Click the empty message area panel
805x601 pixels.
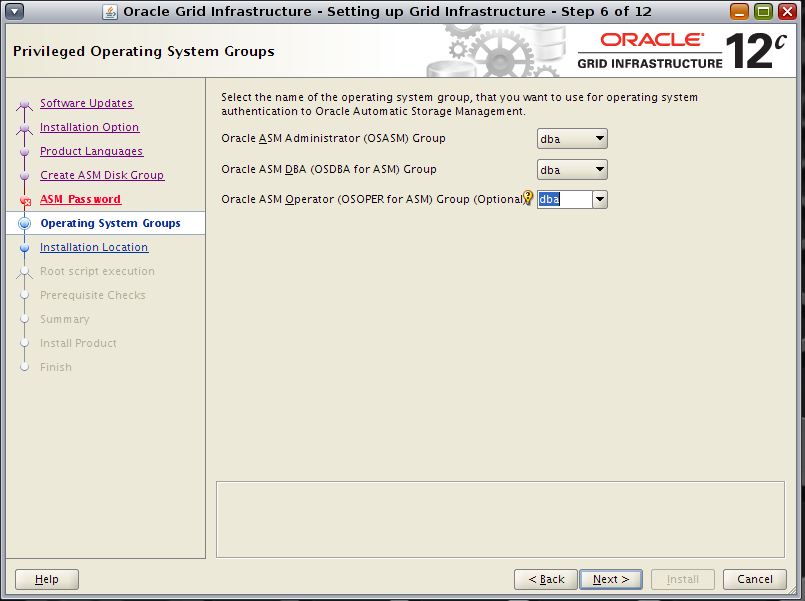tap(501, 519)
